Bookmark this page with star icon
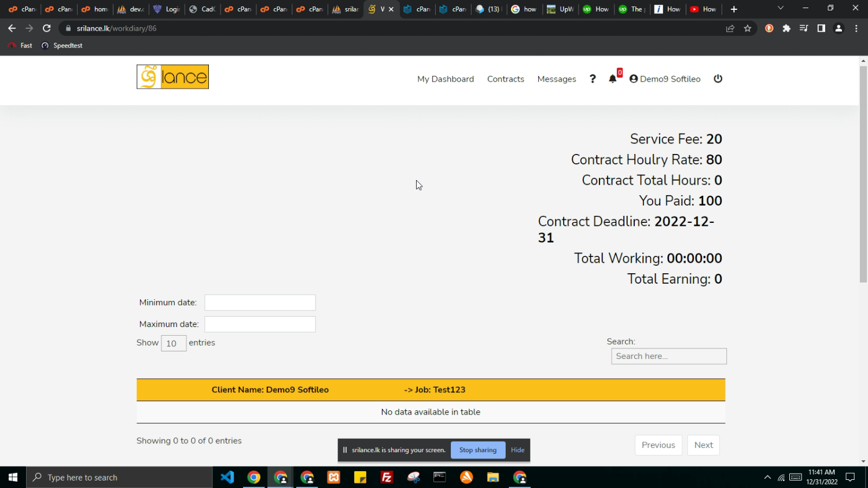The image size is (868, 488). tap(748, 28)
